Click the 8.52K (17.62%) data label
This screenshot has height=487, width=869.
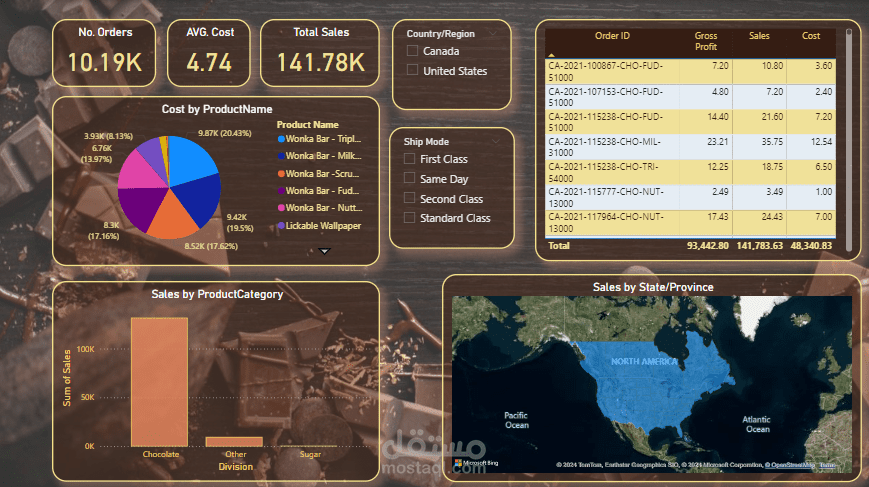(211, 246)
